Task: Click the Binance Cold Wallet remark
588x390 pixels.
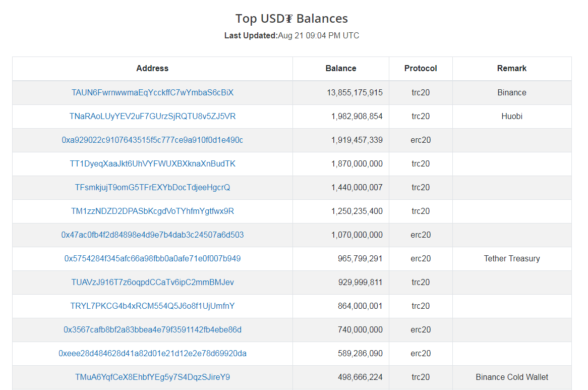Action: pyautogui.click(x=512, y=377)
